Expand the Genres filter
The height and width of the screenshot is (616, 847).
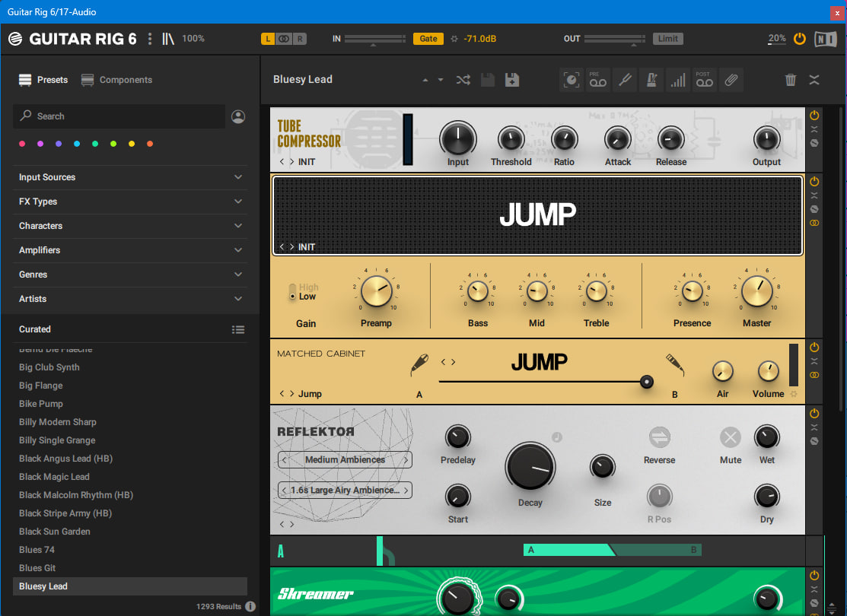click(129, 275)
